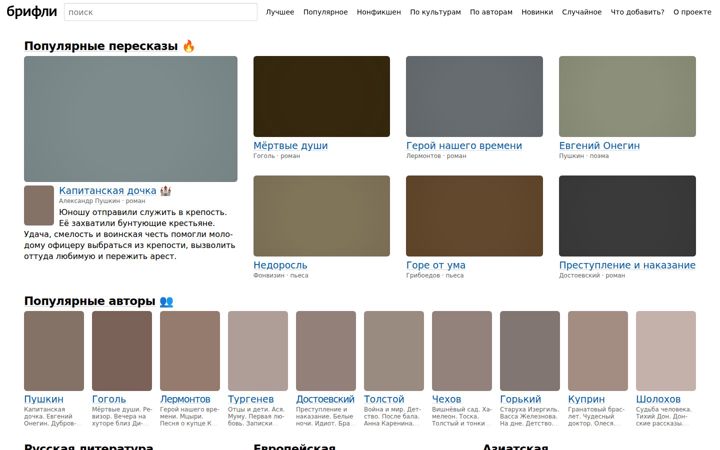
Task: Open the Евгений Онегин title link
Action: [599, 146]
